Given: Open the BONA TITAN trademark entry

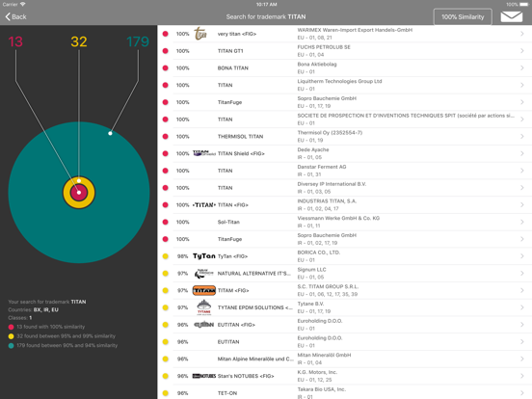Looking at the screenshot, I should click(x=345, y=67).
